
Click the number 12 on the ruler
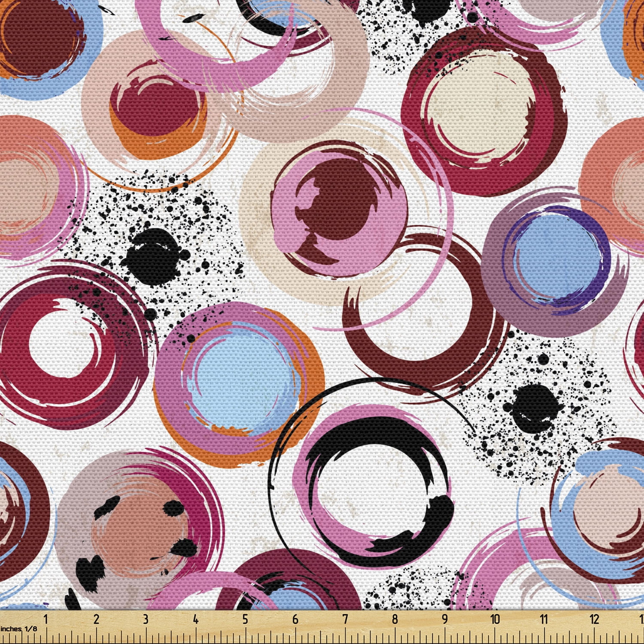594,619
